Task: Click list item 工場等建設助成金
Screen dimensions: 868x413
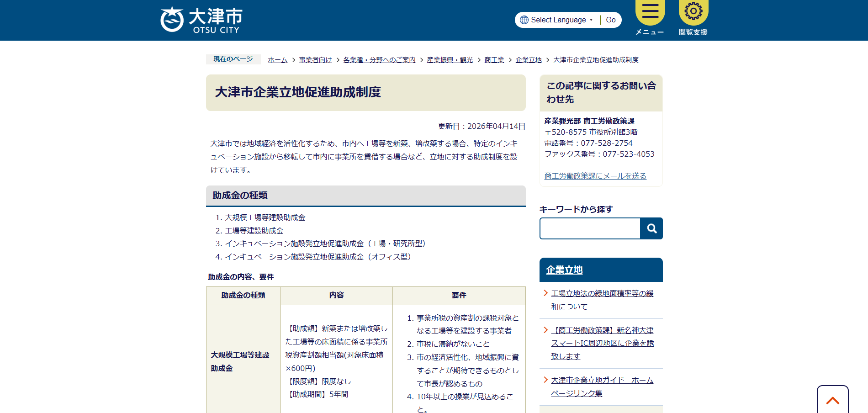Action: click(254, 231)
